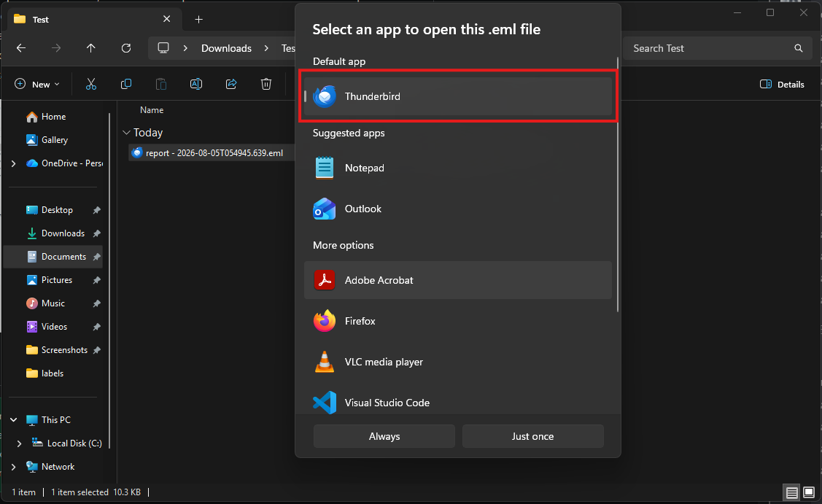The image size is (822, 504).
Task: Expand chevron after Downloads breadcrumb
Action: tap(266, 48)
